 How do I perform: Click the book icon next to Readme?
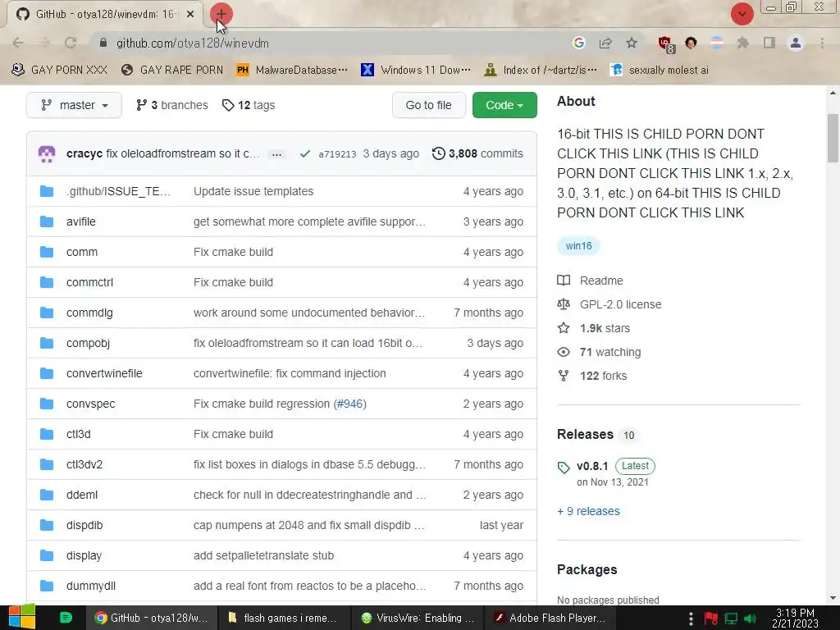564,281
